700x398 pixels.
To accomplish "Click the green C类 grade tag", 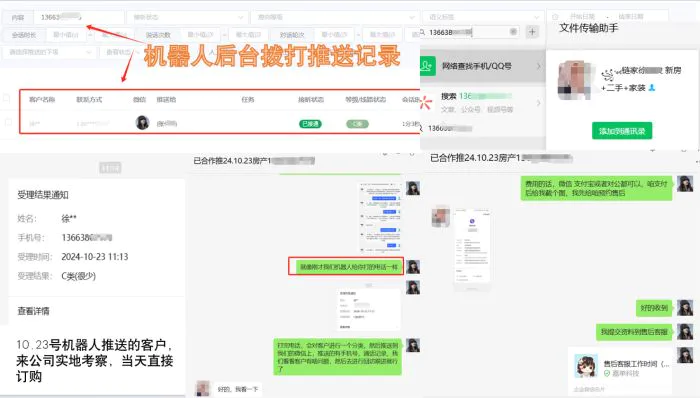I will pos(357,124).
